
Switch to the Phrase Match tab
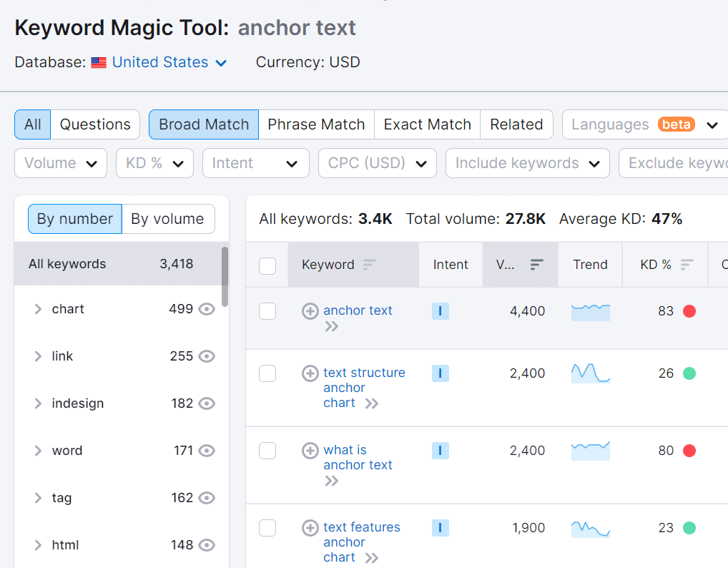pyautogui.click(x=316, y=124)
